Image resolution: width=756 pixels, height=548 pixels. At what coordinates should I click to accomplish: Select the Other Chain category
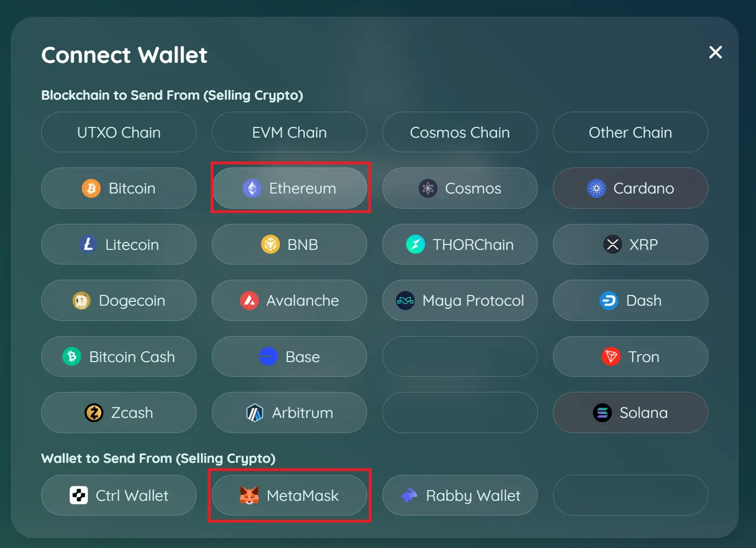[x=630, y=132]
